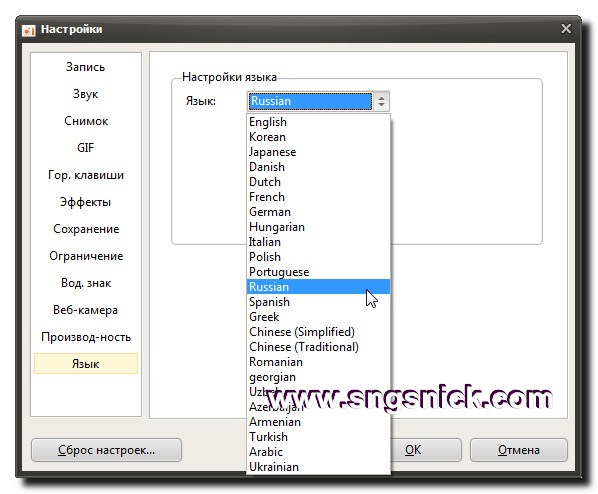Click the Сброс настроек button
This screenshot has width=598, height=494.
tap(106, 450)
